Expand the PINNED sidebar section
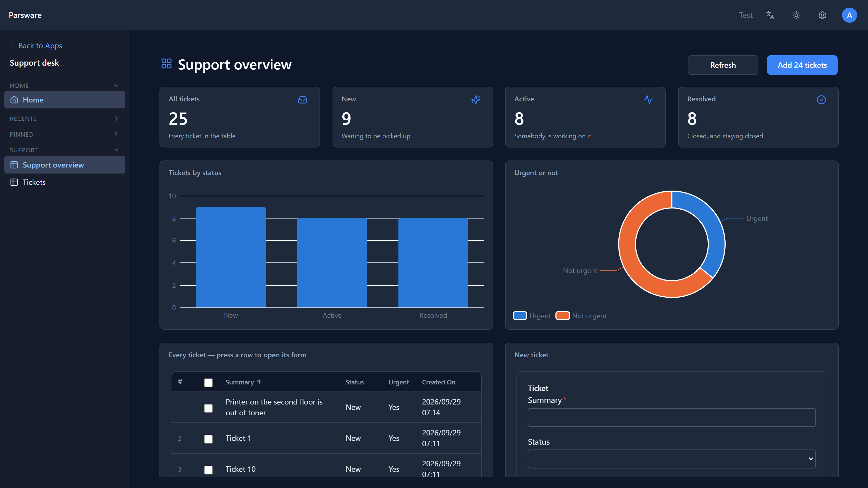This screenshot has height=488, width=868. coord(64,134)
